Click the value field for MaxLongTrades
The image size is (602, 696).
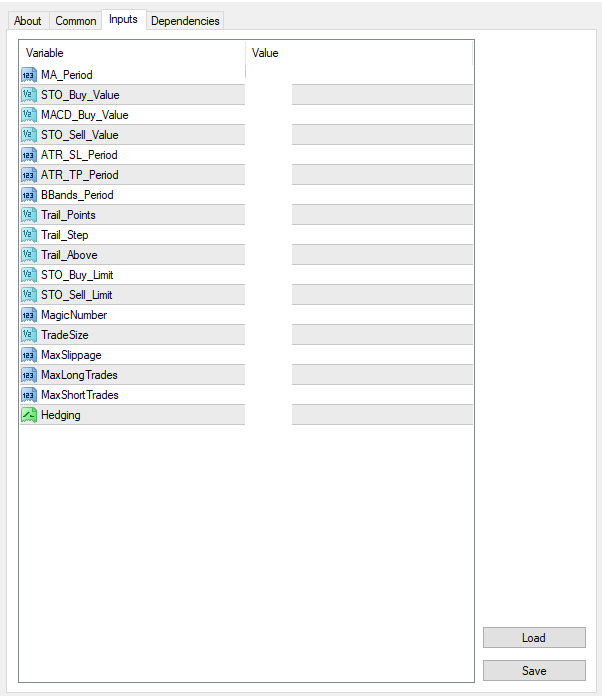[x=360, y=375]
